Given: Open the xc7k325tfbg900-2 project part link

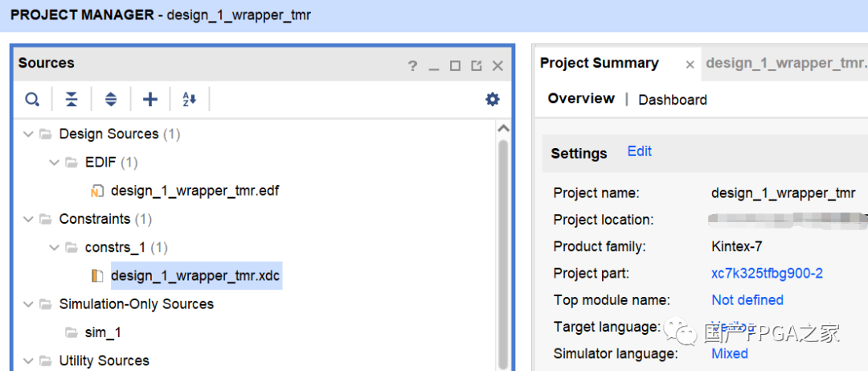Looking at the screenshot, I should click(767, 273).
